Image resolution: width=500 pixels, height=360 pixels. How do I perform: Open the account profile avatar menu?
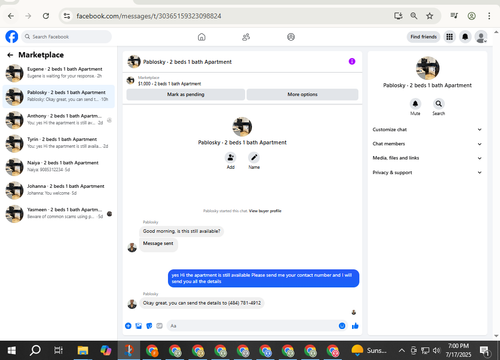481,37
